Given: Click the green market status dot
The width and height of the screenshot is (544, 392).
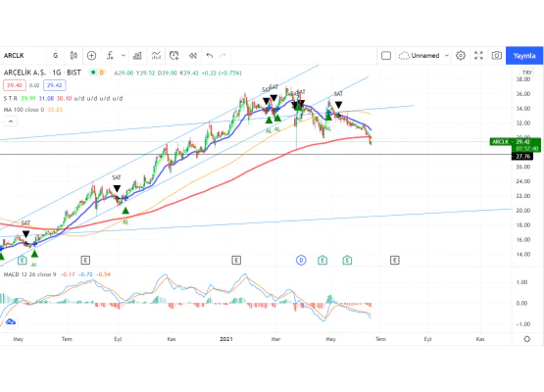Looking at the screenshot, I should [93, 73].
